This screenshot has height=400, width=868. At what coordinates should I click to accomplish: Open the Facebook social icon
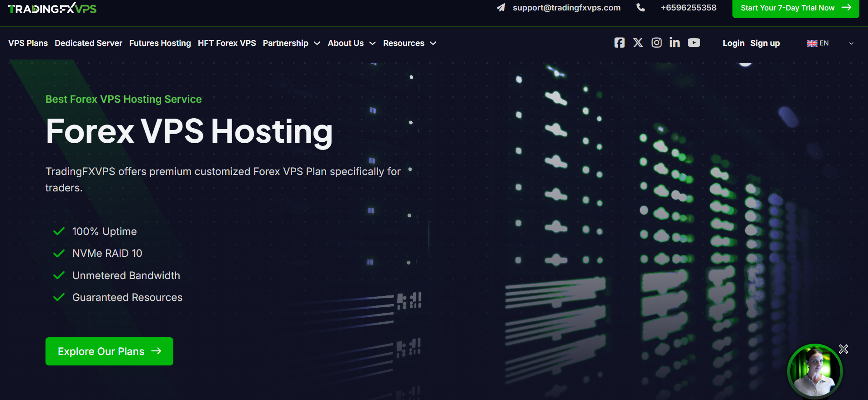tap(619, 43)
